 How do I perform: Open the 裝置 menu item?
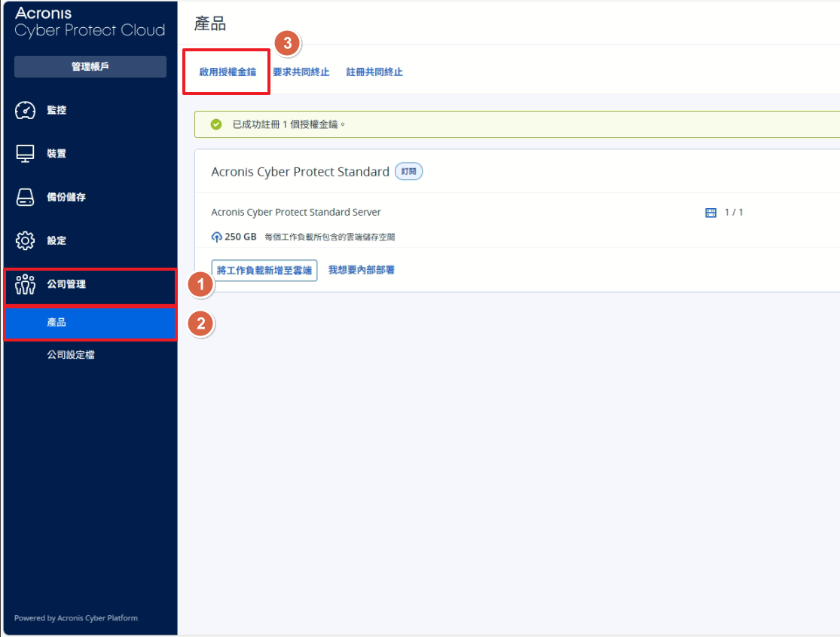[x=90, y=153]
